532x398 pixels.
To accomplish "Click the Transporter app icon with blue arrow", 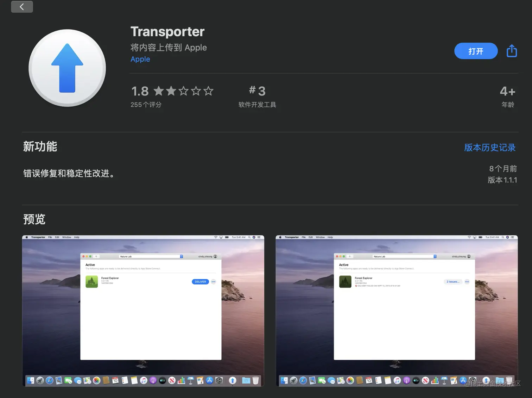I will (x=67, y=68).
